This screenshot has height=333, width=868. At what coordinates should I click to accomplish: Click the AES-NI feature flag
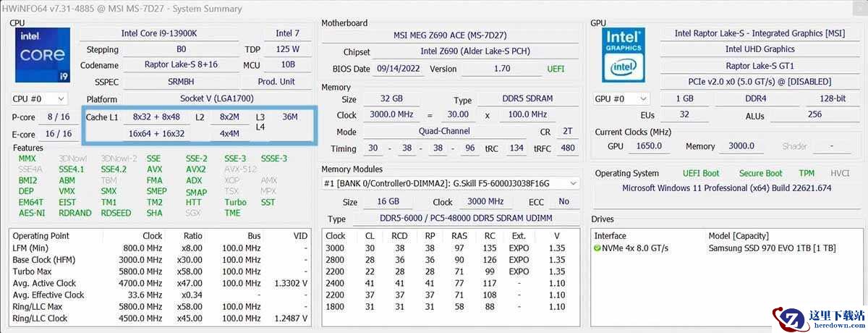pos(31,214)
